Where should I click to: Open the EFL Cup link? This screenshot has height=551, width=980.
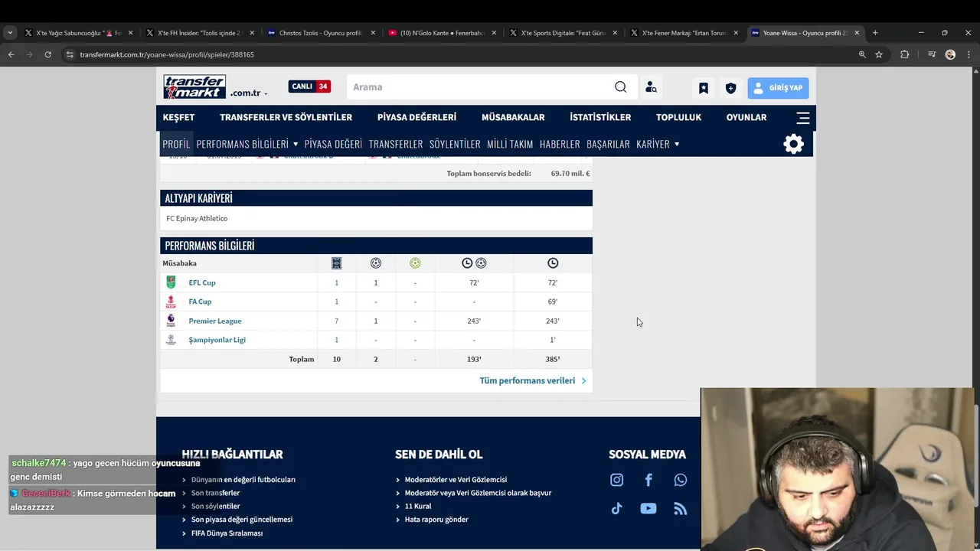[202, 282]
